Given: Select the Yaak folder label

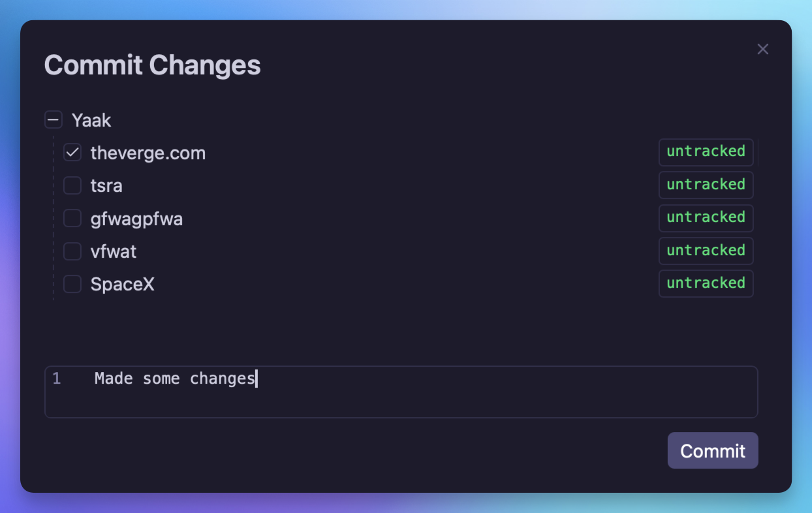Looking at the screenshot, I should click(91, 120).
